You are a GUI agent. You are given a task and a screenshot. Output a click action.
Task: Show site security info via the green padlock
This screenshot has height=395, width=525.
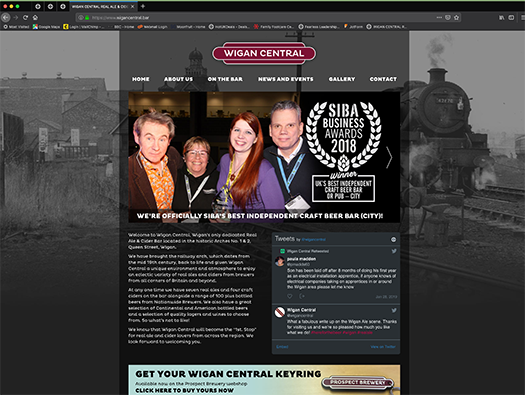click(87, 17)
